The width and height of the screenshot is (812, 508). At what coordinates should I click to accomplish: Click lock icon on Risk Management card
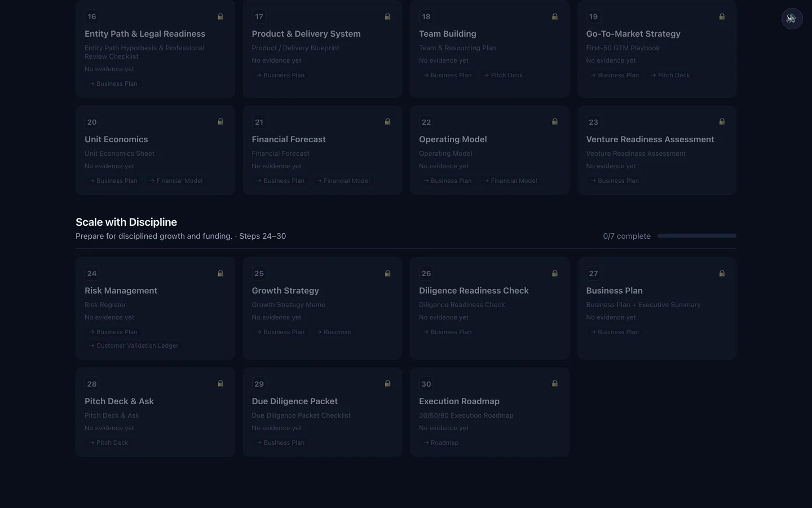[220, 273]
